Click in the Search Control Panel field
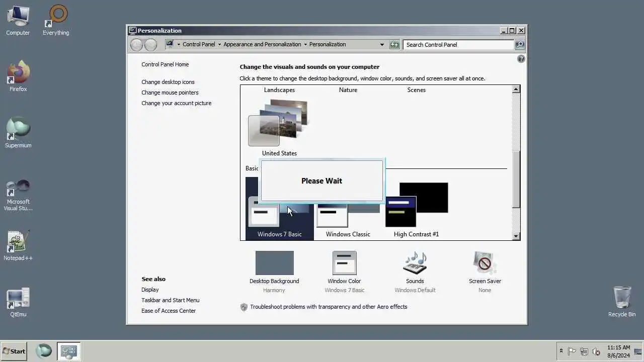This screenshot has width=644, height=362. point(458,45)
